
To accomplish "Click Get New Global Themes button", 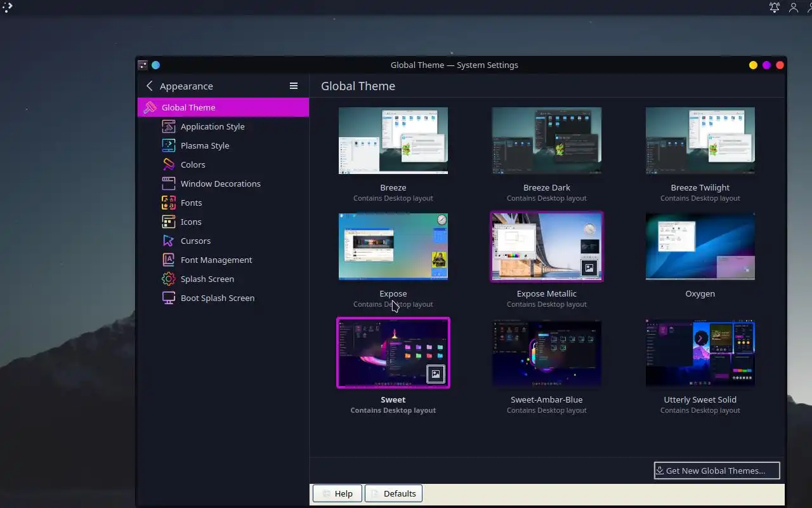I will [x=717, y=471].
